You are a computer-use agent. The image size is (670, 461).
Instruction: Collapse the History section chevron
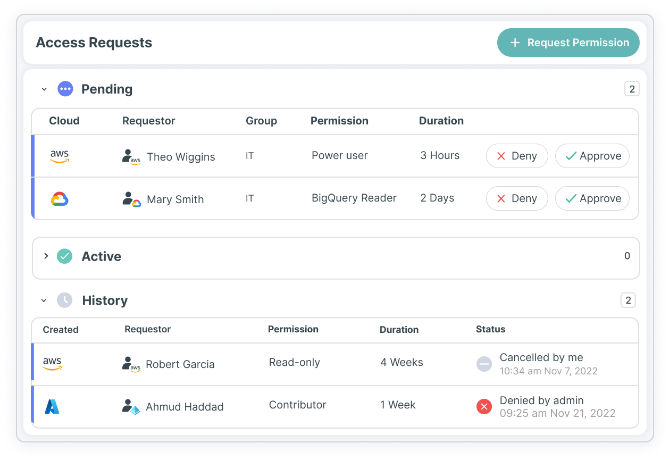[x=44, y=300]
